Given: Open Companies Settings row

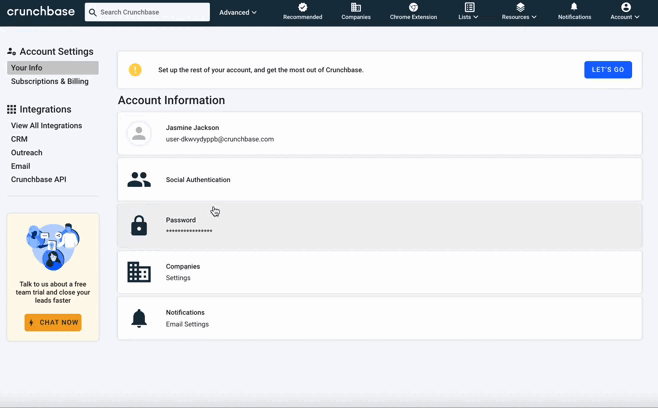Looking at the screenshot, I should coord(380,272).
